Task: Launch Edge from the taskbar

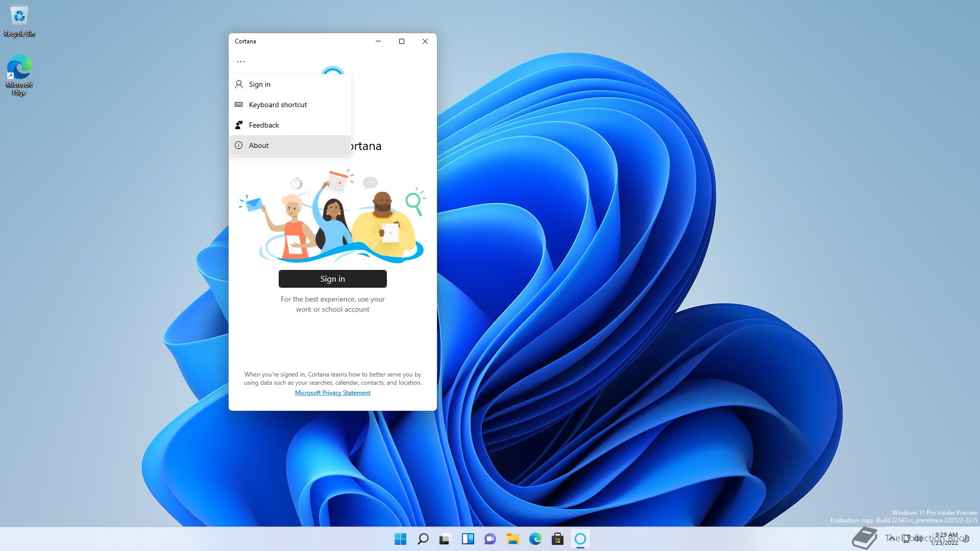Action: pyautogui.click(x=535, y=539)
